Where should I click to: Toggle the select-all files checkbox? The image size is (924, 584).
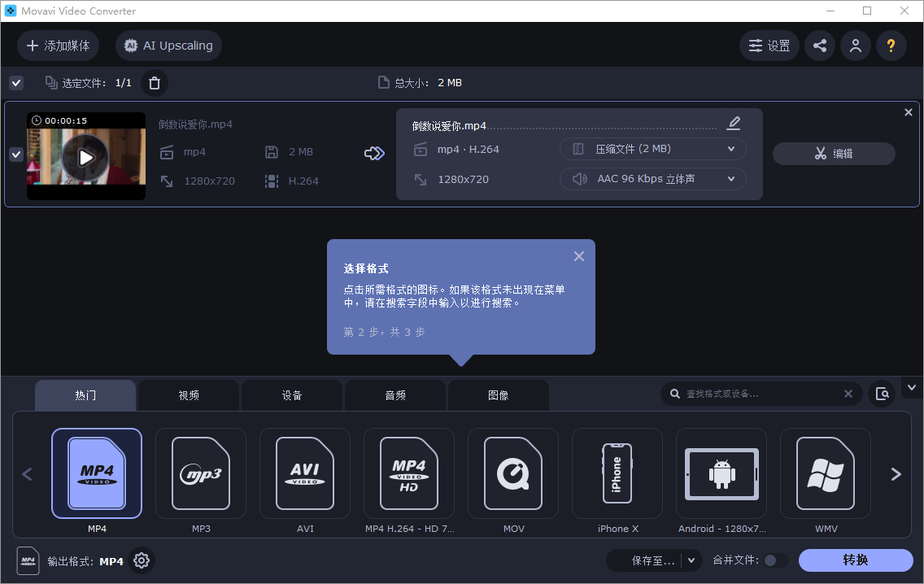(x=16, y=83)
